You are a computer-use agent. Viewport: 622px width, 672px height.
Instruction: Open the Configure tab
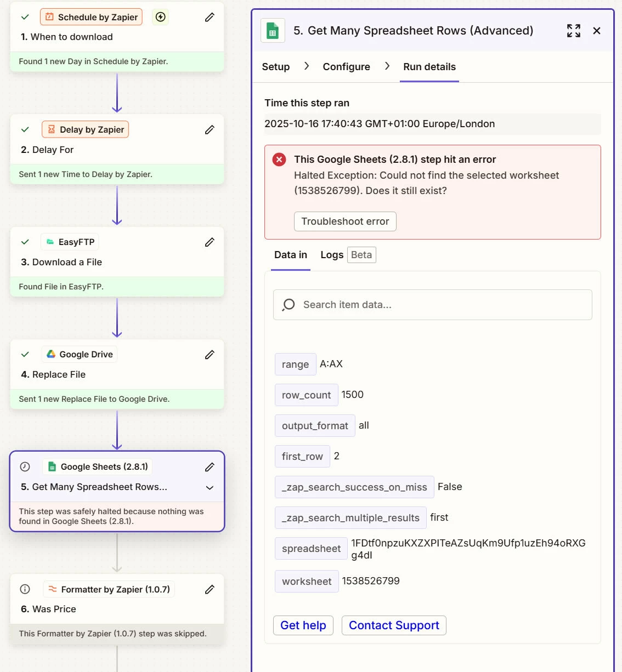point(346,67)
